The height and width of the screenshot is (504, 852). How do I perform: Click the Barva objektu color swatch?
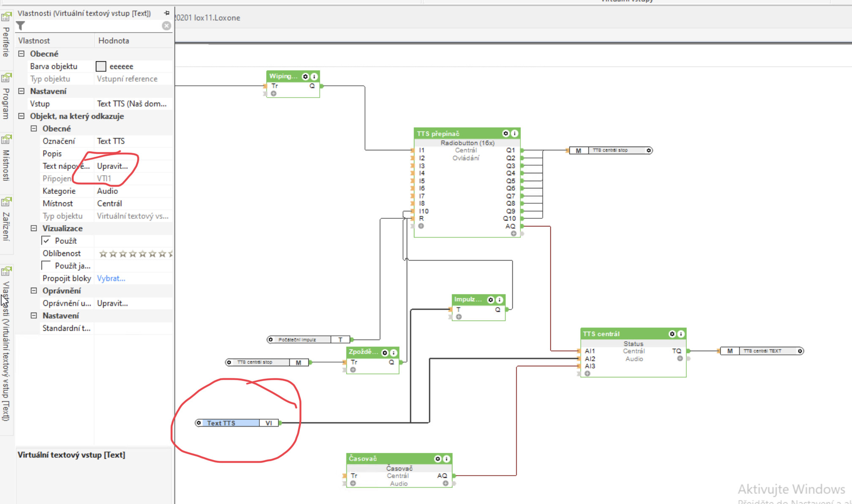click(101, 66)
